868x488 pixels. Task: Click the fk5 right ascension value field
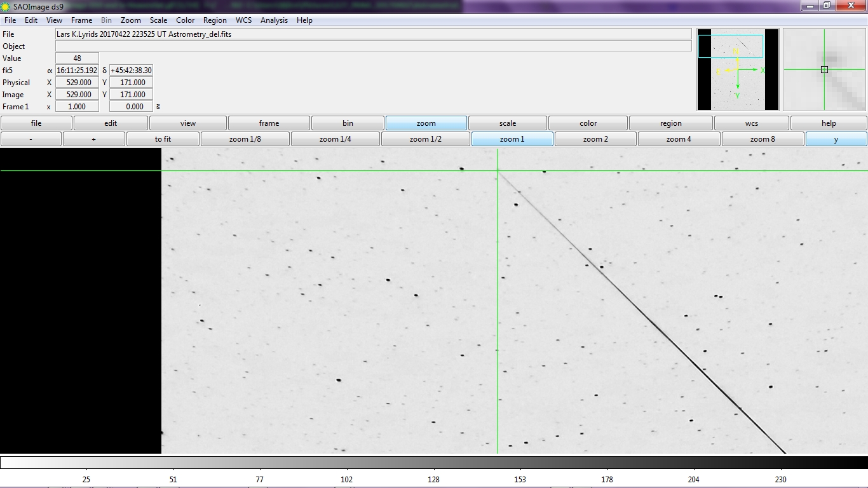[x=77, y=71]
